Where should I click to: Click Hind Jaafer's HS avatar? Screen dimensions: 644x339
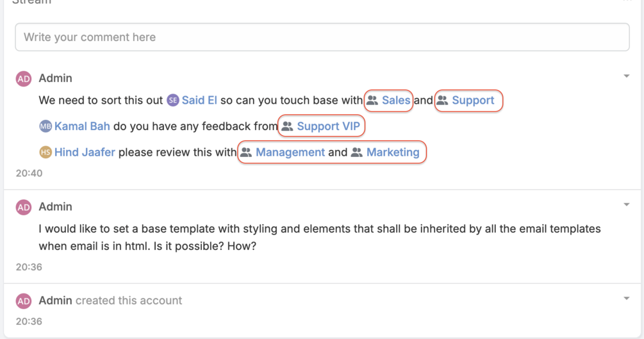point(45,153)
